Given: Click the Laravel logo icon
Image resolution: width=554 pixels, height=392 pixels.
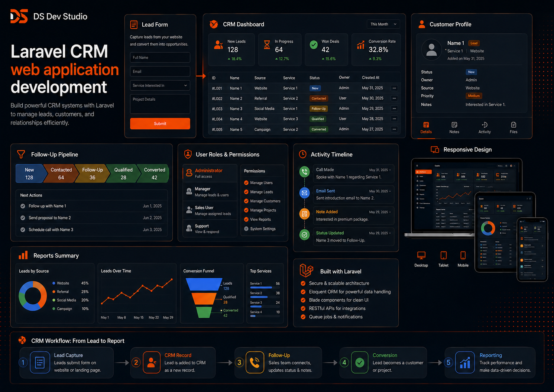Looking at the screenshot, I should 307,270.
